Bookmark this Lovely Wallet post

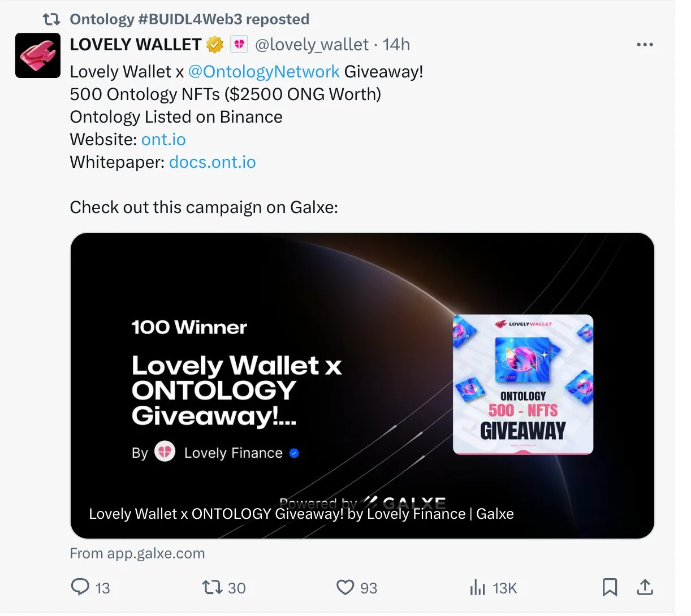pos(610,587)
